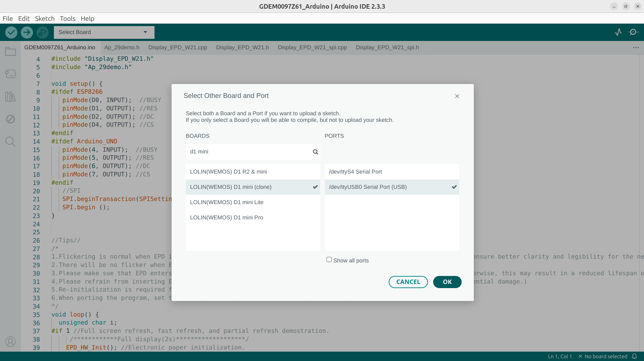
Task: Start debugging with the debug play icon
Action: 42,32
